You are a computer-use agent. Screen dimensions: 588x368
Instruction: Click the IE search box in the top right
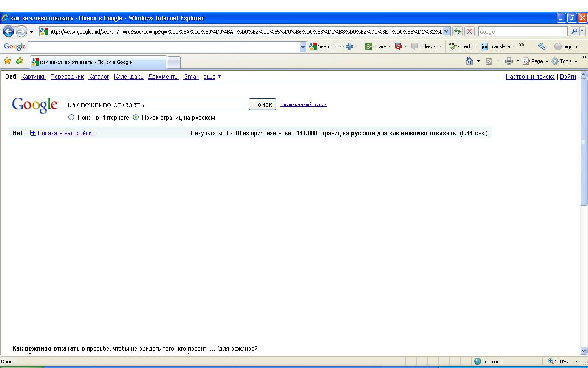(523, 31)
